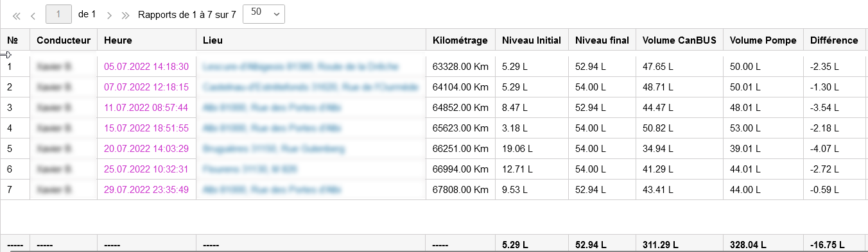Open the 05.07.2022 14:18:30 time link
868x252 pixels.
click(x=146, y=67)
